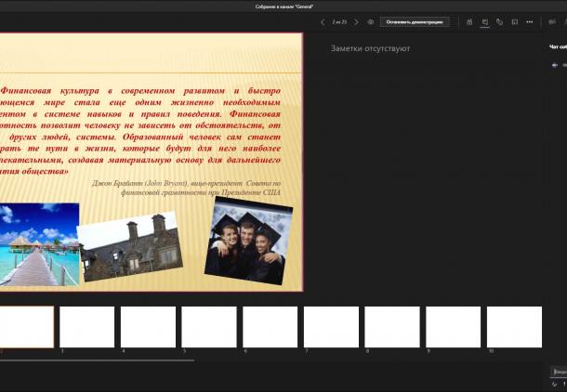Image resolution: width=567 pixels, height=392 pixels.
Task: Toggle the eye private viewing icon
Action: pyautogui.click(x=371, y=21)
